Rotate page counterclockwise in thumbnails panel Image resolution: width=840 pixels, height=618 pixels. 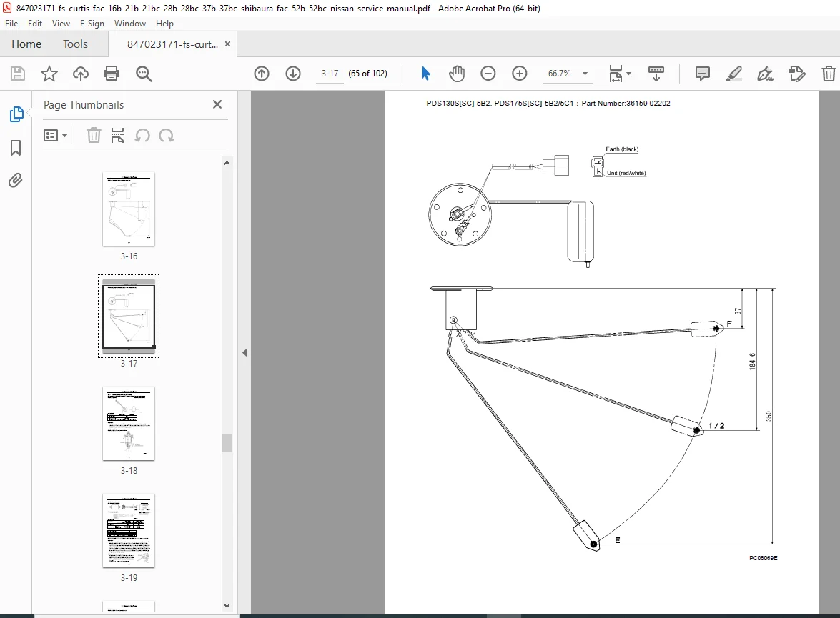coord(142,136)
